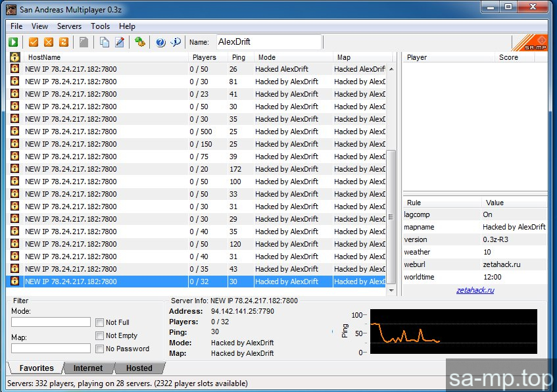This screenshot has width=557, height=392.
Task: Open Server Properties with the pencil icon
Action: click(x=120, y=42)
